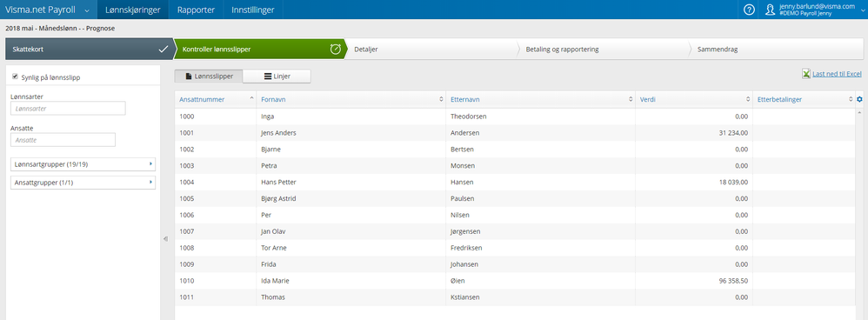The image size is (868, 320).
Task: Open the user profile icon
Action: coord(770,10)
